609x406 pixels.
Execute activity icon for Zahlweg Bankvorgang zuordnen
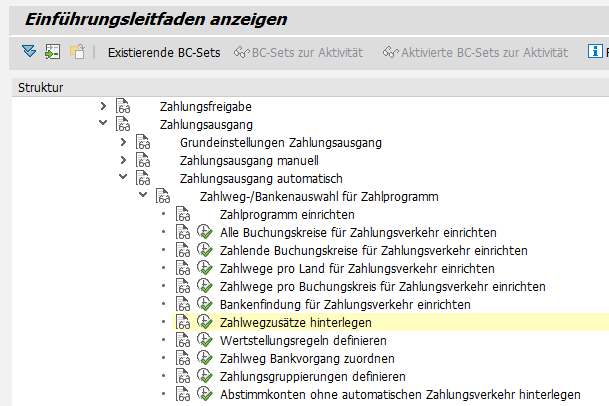(x=205, y=358)
